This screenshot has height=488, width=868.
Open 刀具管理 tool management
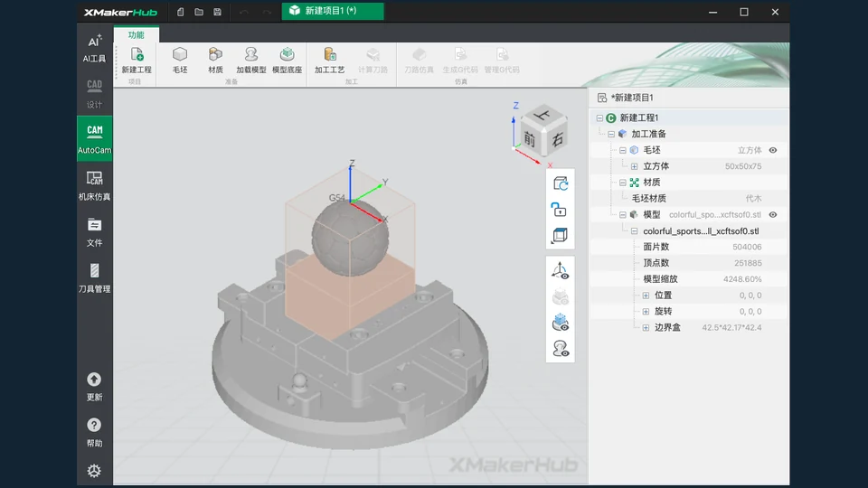tap(94, 277)
